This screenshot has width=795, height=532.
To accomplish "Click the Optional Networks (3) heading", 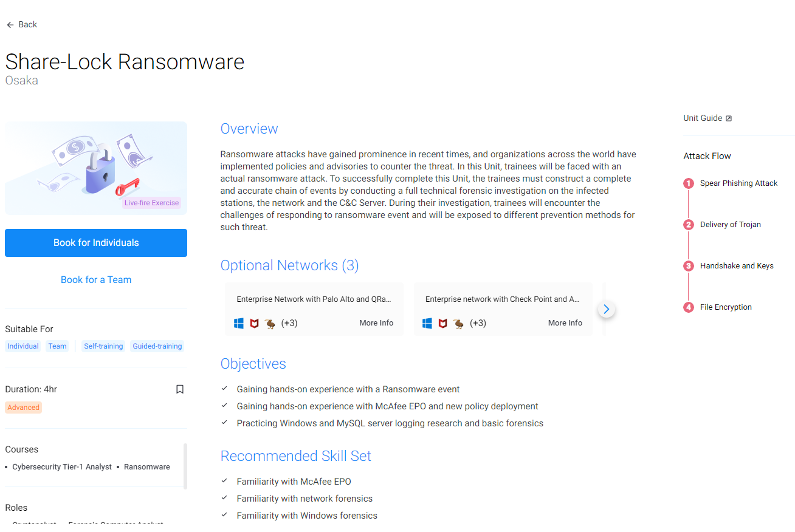I will tap(290, 265).
